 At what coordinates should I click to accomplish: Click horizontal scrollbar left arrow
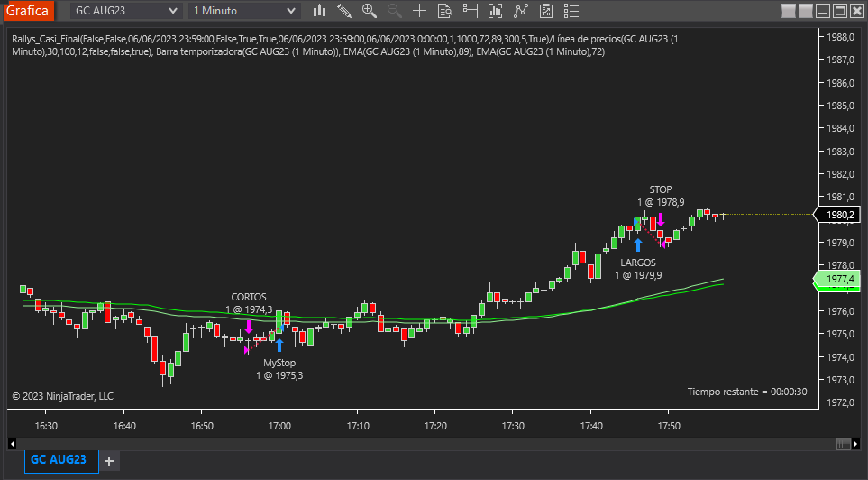pos(12,444)
